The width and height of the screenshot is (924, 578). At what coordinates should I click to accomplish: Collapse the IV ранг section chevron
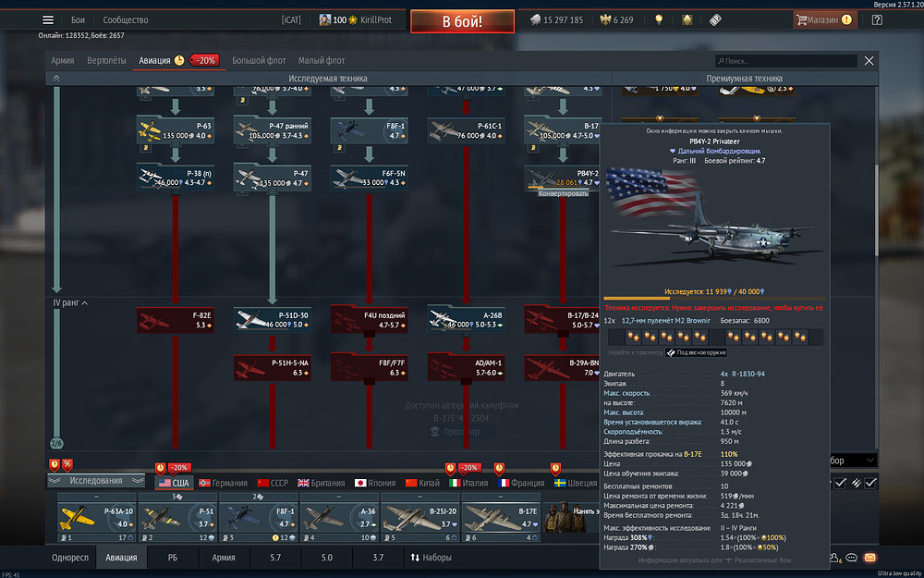(84, 303)
